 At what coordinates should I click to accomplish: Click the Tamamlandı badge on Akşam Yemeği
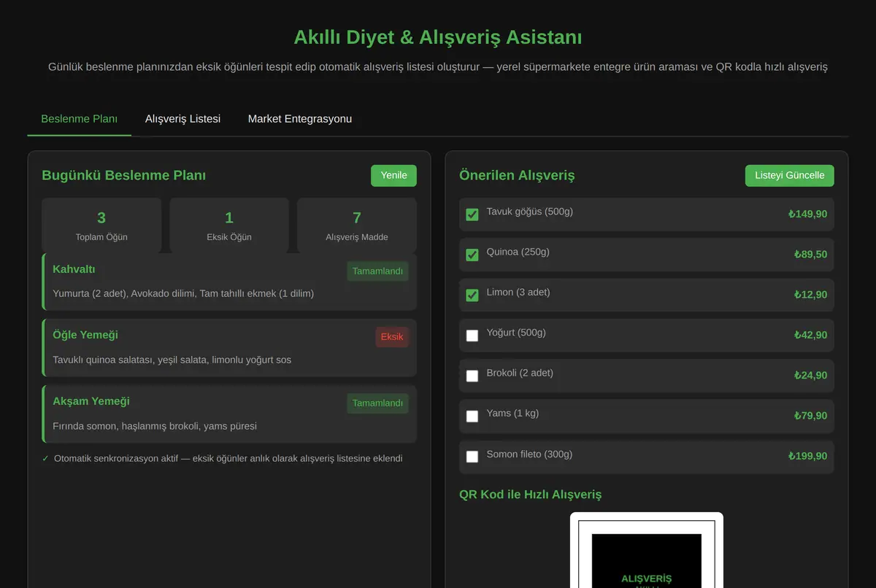point(377,403)
